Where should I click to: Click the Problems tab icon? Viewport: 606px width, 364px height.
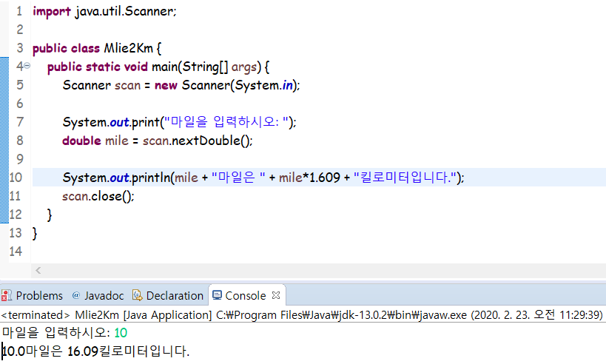click(6, 296)
